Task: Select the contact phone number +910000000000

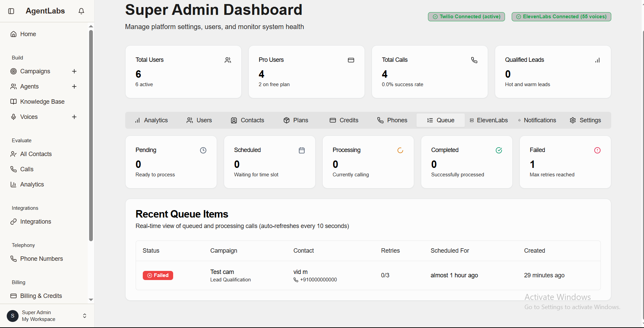Action: pyautogui.click(x=318, y=279)
